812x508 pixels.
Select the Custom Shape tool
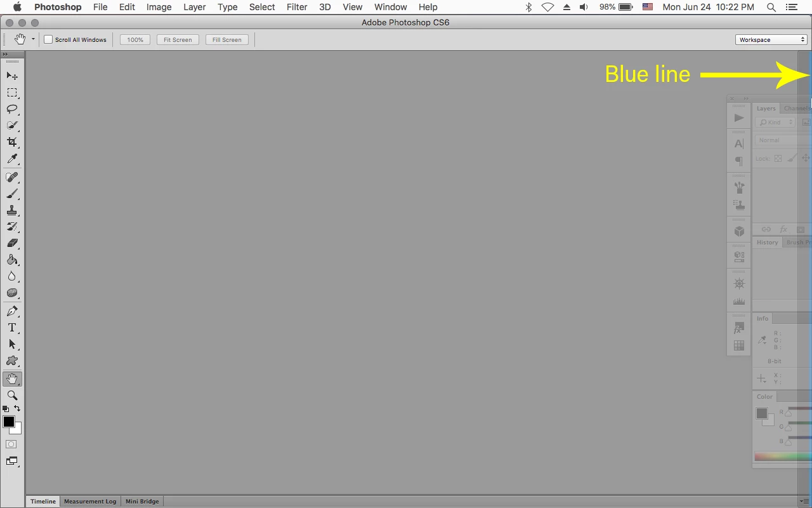pos(12,361)
